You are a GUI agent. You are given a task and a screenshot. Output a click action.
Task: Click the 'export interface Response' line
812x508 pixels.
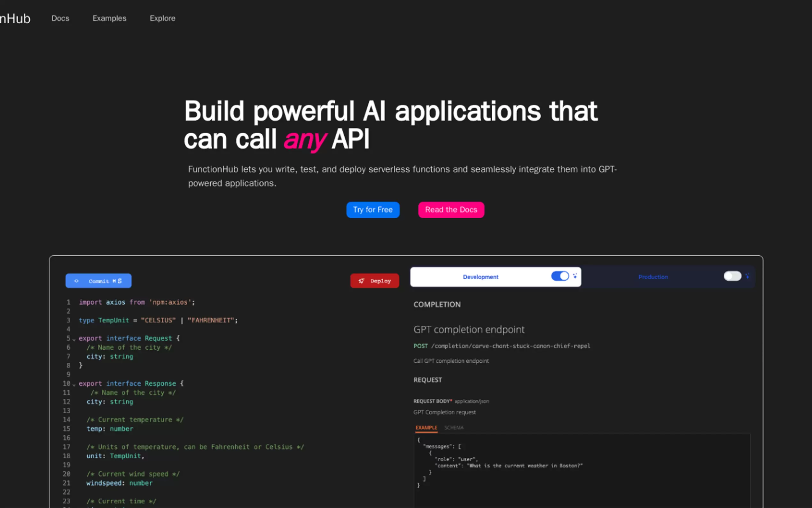coord(131,383)
